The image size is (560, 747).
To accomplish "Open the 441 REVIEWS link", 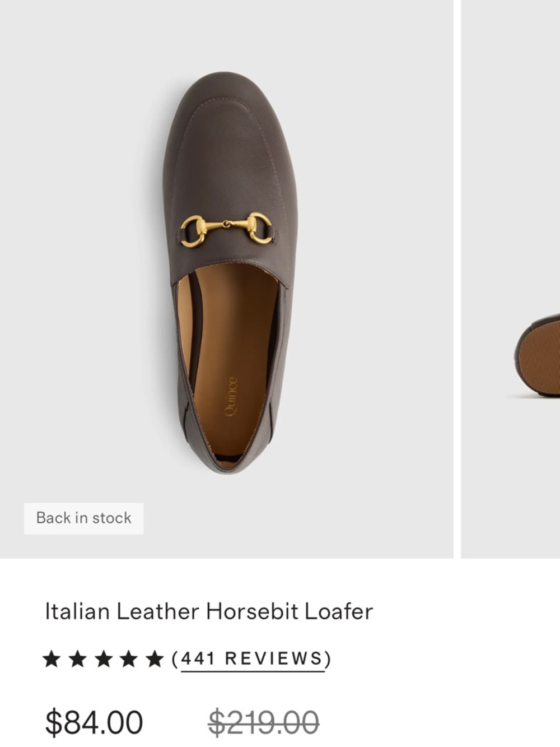I will pos(251,660).
